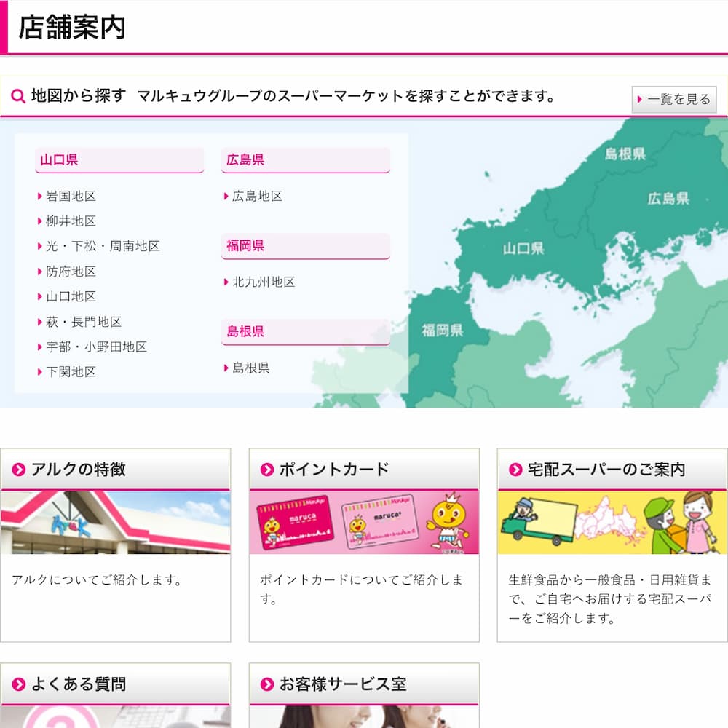This screenshot has width=728, height=728.
Task: Open the delivery truck illustration
Action: 612,522
